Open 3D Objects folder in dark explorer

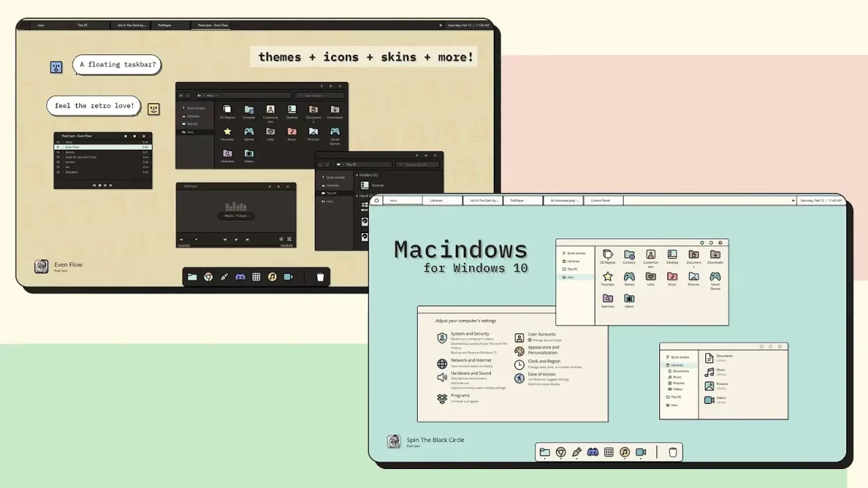pyautogui.click(x=227, y=112)
